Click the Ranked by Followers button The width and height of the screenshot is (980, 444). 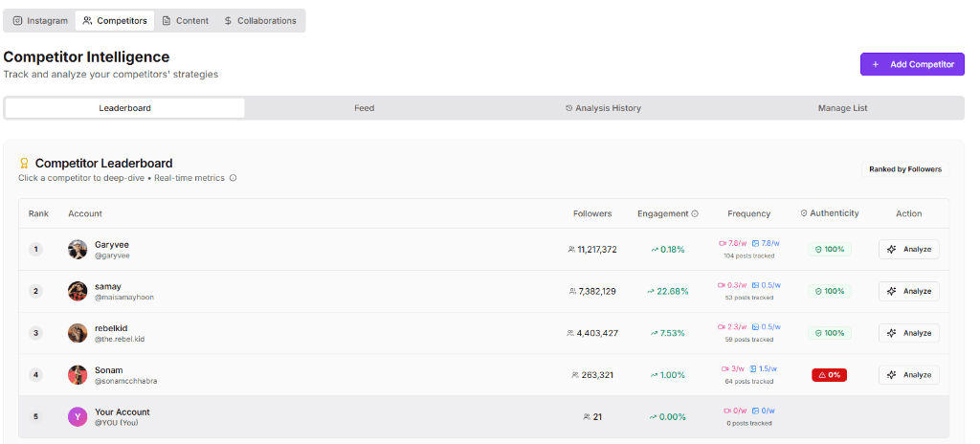[x=905, y=169]
